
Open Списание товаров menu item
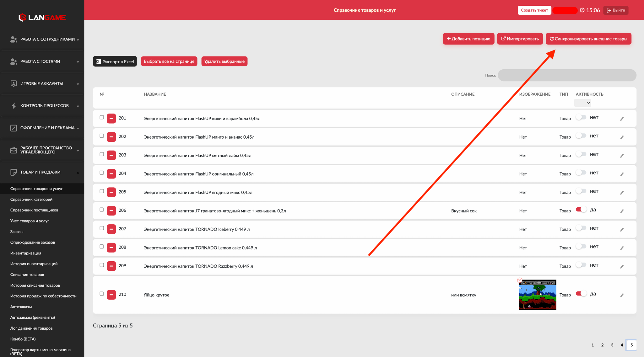pyautogui.click(x=27, y=275)
